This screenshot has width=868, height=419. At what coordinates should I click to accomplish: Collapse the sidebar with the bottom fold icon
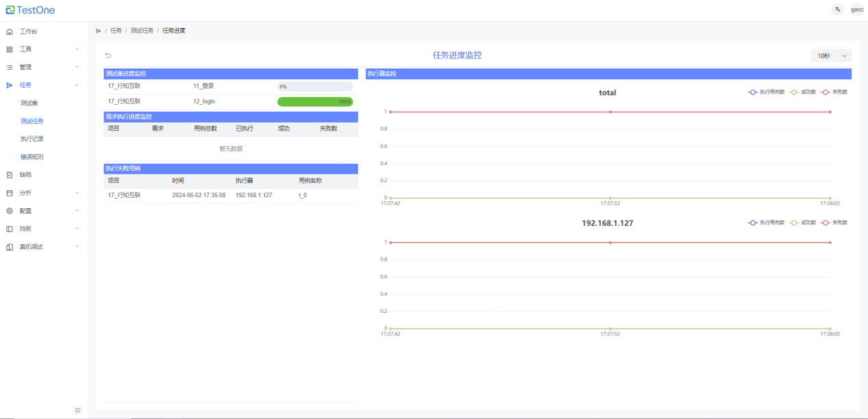tap(78, 410)
